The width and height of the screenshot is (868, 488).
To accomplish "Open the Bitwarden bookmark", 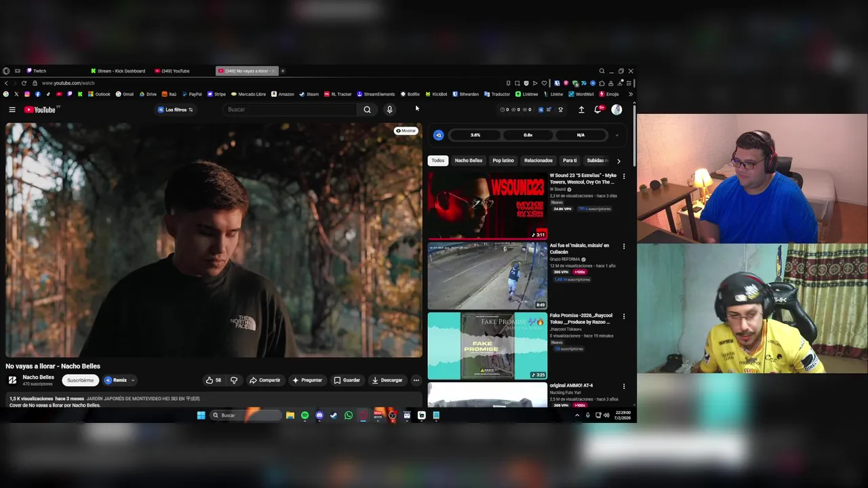I will pos(465,94).
